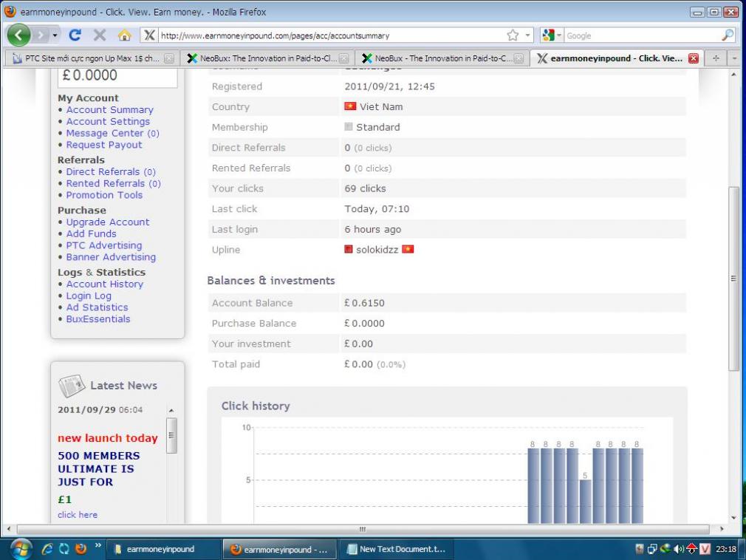Open the navigation history dropdown arrow
The width and height of the screenshot is (746, 560).
[55, 35]
